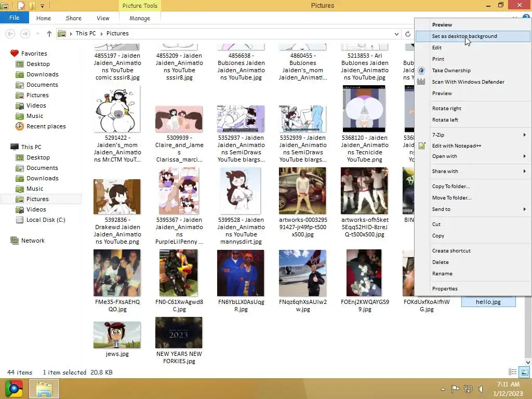Screen dimensions: 532x399
Task: Click the Favorites heart icon
Action: (x=14, y=54)
